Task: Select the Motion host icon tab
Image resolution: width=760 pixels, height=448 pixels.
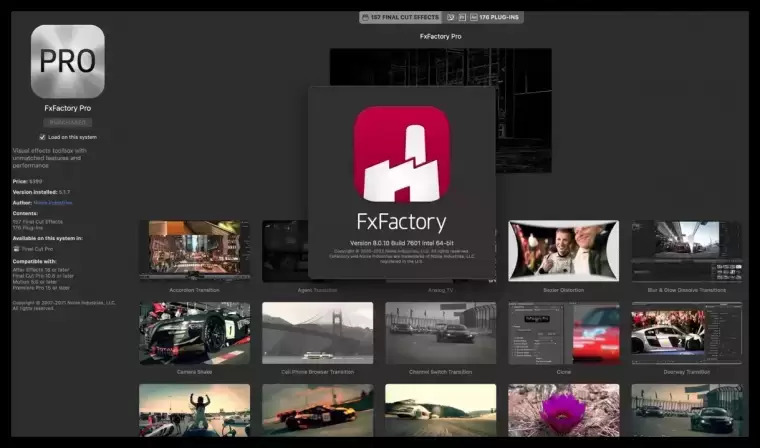Action: coord(451,17)
